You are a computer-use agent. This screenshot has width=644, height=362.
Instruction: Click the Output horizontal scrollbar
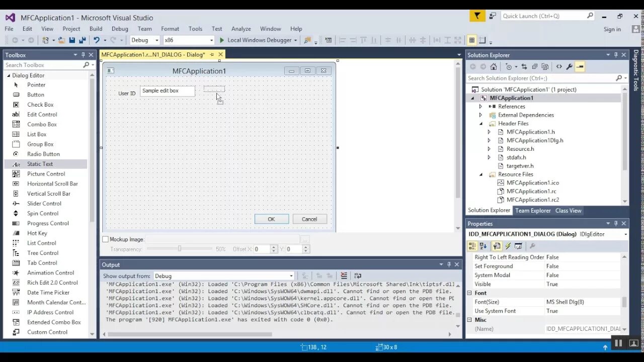click(189, 334)
